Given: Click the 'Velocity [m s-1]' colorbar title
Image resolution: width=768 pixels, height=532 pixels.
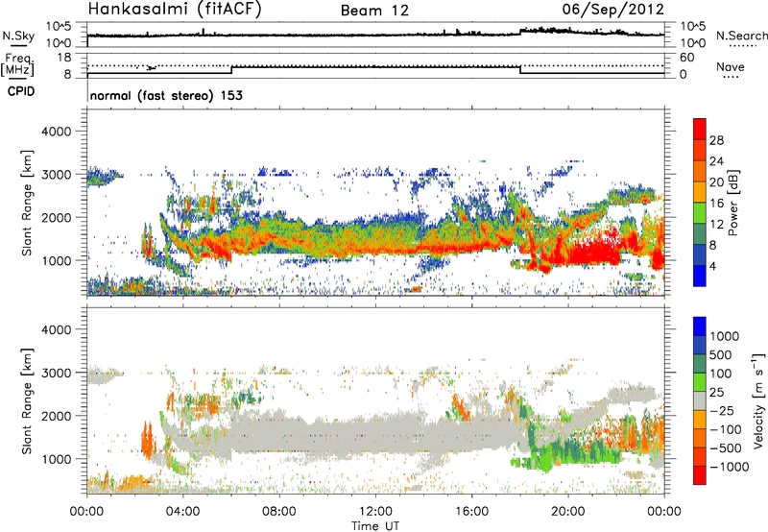Looking at the screenshot, I should click(x=758, y=400).
